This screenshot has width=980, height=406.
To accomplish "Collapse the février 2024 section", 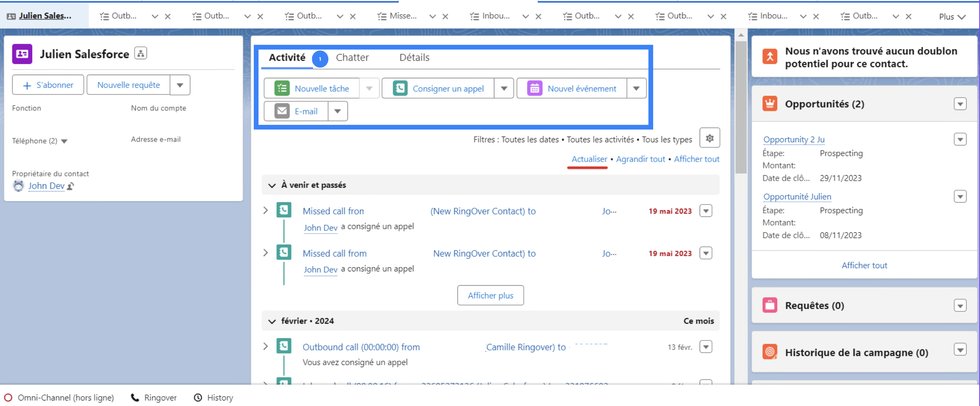I will pyautogui.click(x=272, y=321).
